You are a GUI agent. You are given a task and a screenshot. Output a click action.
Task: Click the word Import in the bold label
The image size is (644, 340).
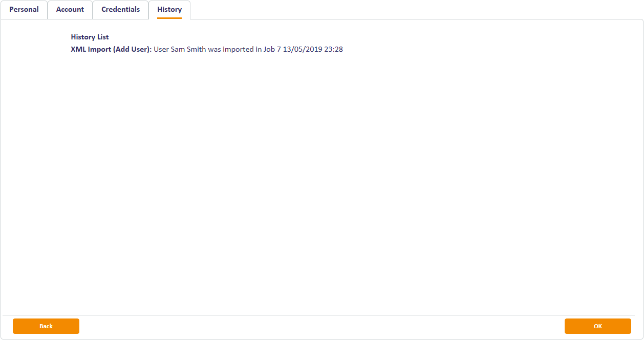point(99,50)
